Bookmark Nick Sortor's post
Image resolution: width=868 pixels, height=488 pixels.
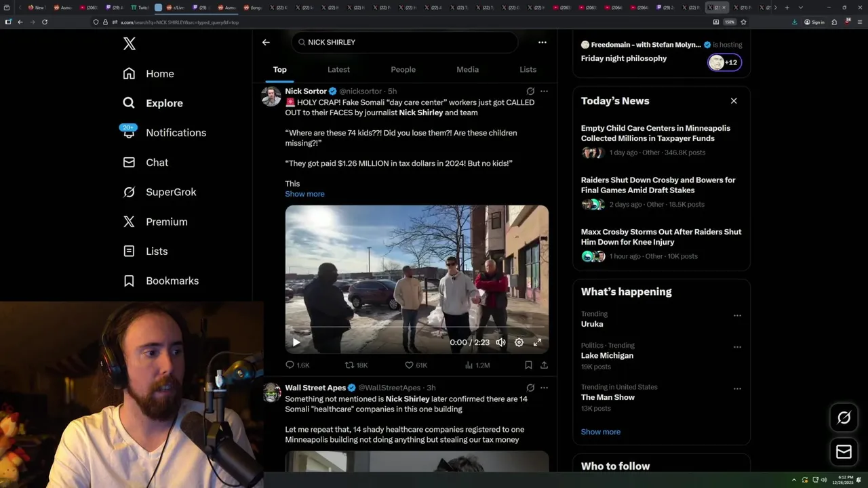pyautogui.click(x=528, y=365)
